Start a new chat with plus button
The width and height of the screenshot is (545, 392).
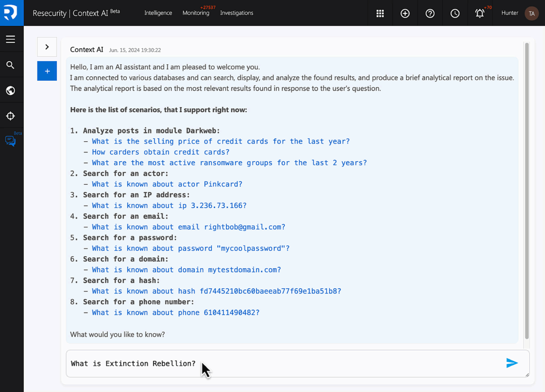47,71
